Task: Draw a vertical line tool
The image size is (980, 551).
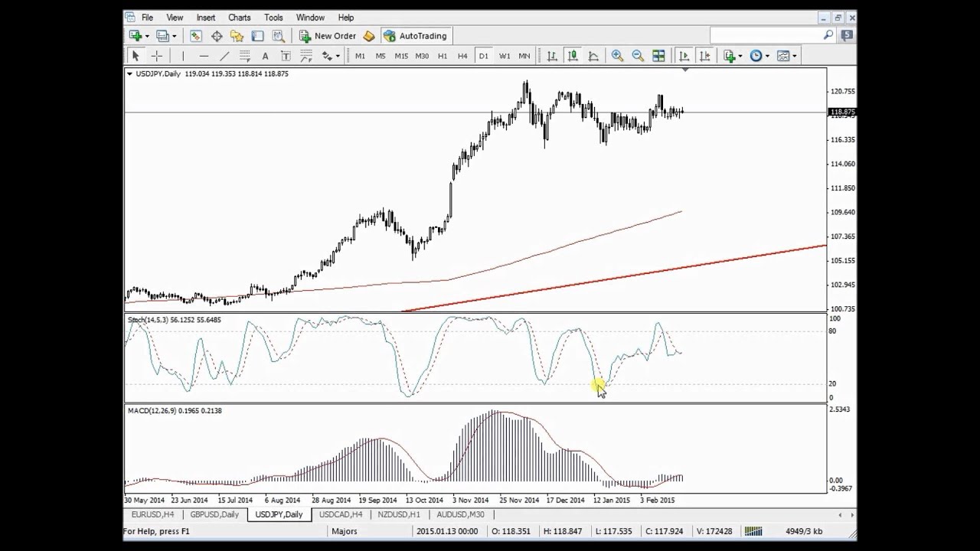Action: pos(183,56)
